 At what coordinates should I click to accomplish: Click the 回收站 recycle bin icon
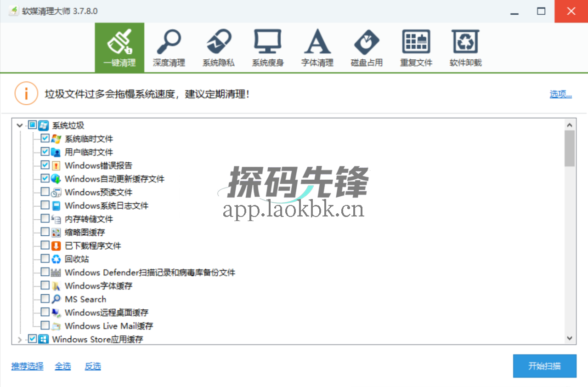coord(56,259)
